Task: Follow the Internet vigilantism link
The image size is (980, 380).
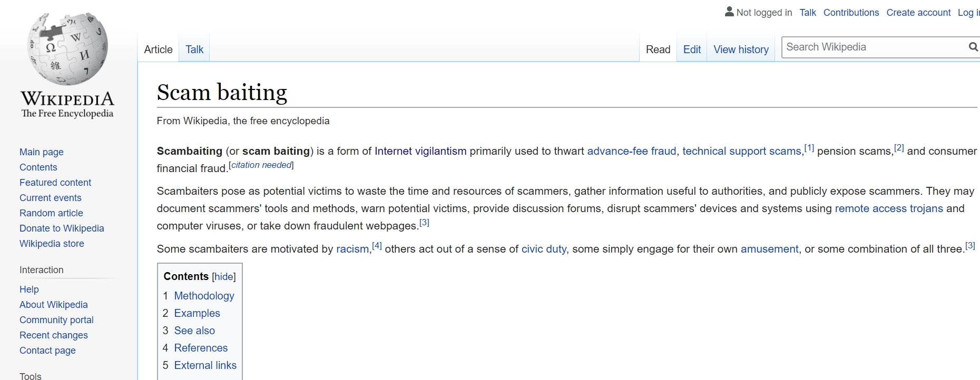Action: pos(420,152)
